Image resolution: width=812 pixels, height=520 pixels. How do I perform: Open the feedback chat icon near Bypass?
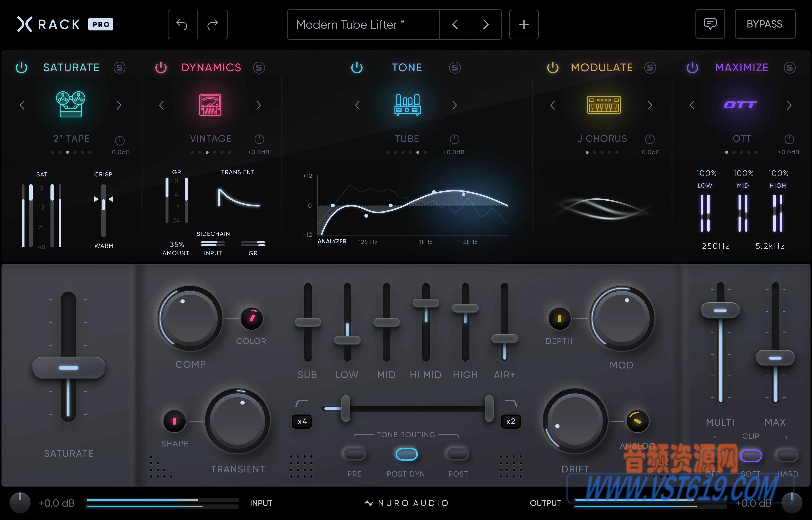(710, 24)
